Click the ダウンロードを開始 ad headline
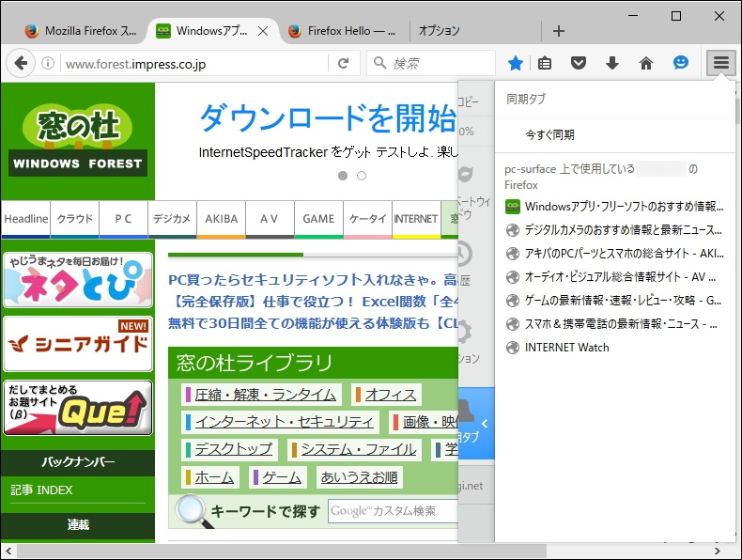Image resolution: width=742 pixels, height=560 pixels. [x=328, y=118]
